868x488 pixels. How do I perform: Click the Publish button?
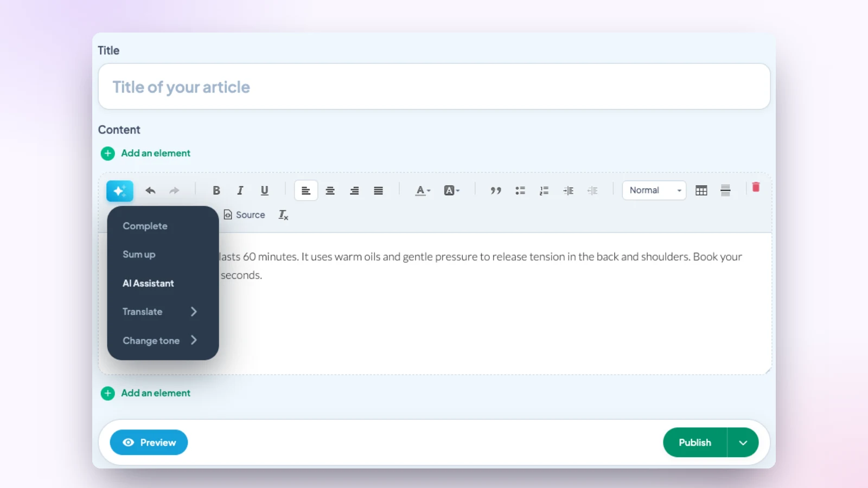pyautogui.click(x=695, y=442)
